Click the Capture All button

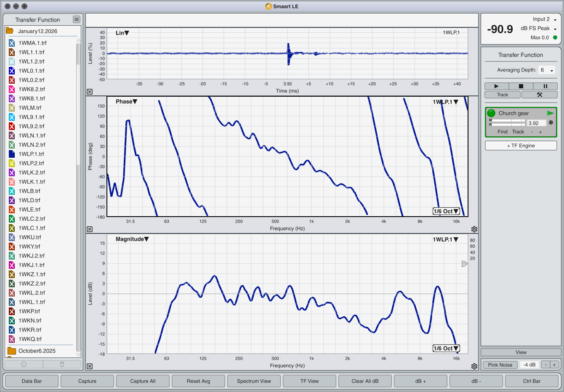click(x=143, y=381)
